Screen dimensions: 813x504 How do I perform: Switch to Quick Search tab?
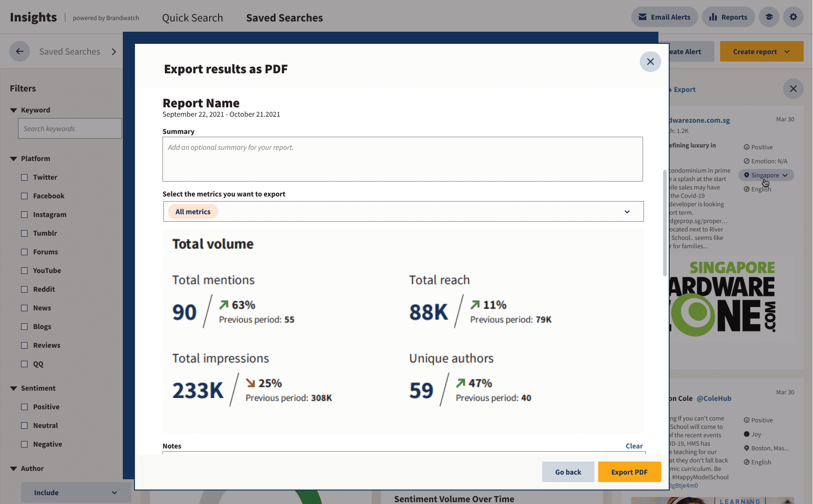(x=192, y=18)
